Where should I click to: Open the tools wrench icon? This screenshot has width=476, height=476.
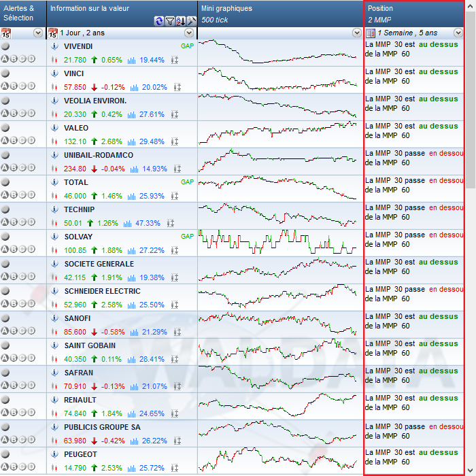pyautogui.click(x=192, y=21)
